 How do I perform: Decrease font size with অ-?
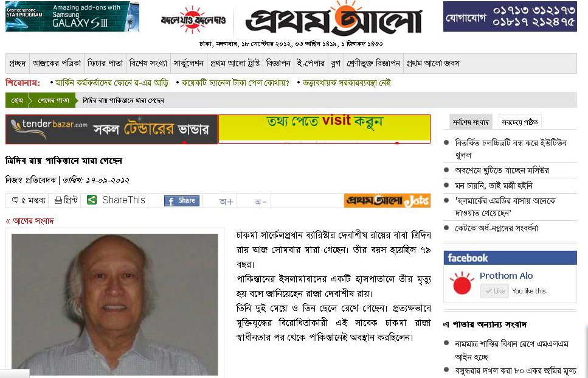point(260,201)
